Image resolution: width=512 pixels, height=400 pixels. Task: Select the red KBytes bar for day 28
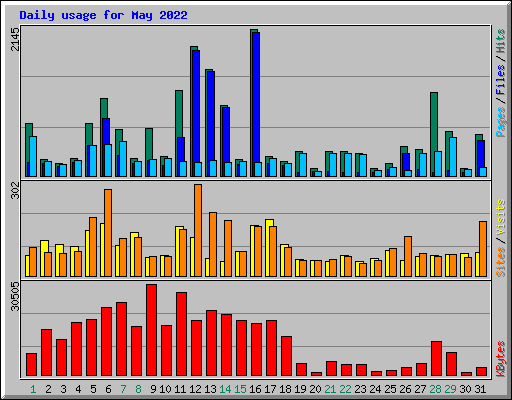coord(436,359)
